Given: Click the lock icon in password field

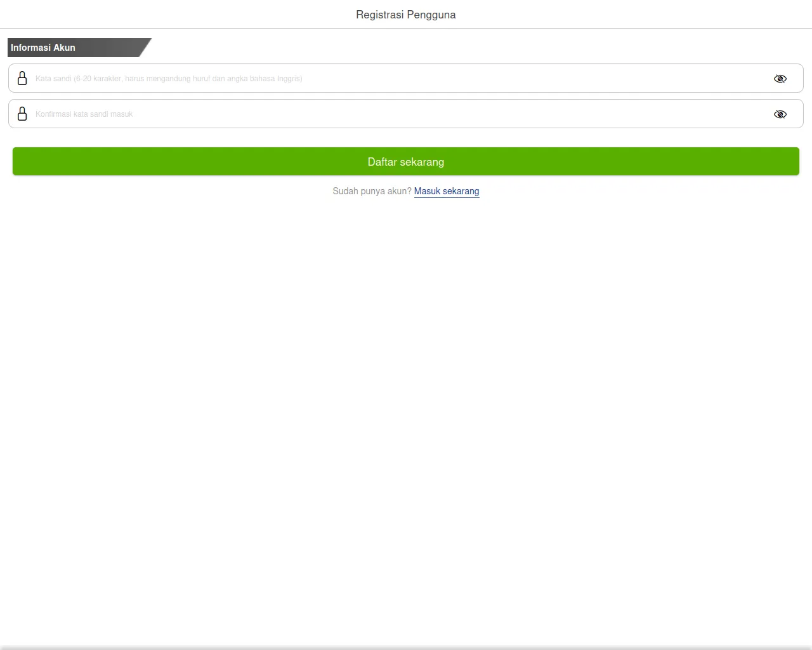Looking at the screenshot, I should click(22, 78).
